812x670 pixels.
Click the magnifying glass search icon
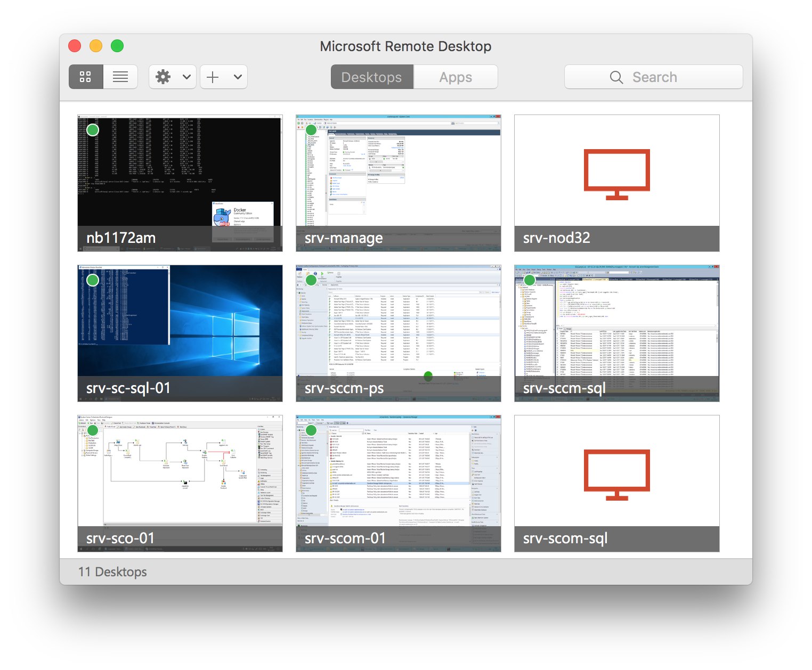coord(616,77)
